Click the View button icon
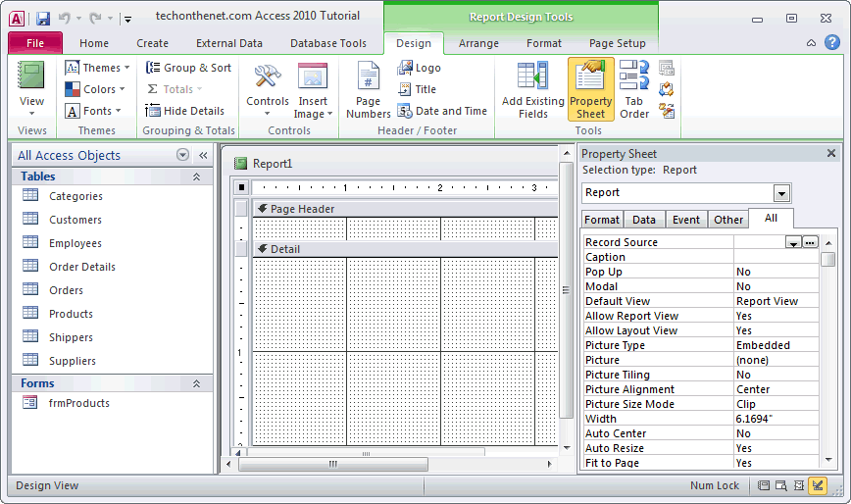The height and width of the screenshot is (504, 851). pyautogui.click(x=31, y=76)
